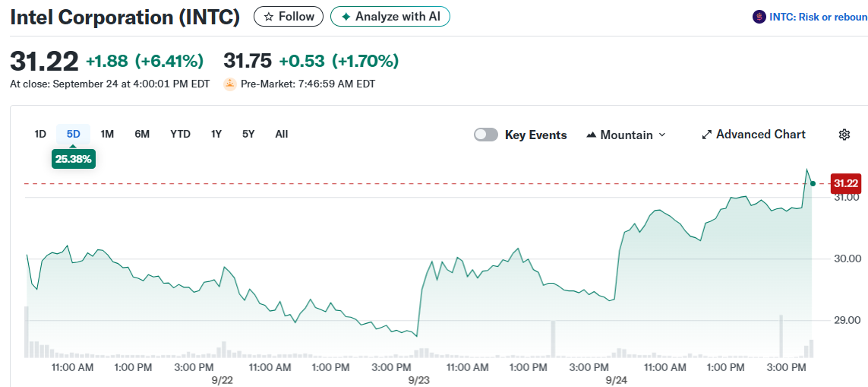Click the +1.88 price change value
This screenshot has width=868, height=387.
point(107,61)
